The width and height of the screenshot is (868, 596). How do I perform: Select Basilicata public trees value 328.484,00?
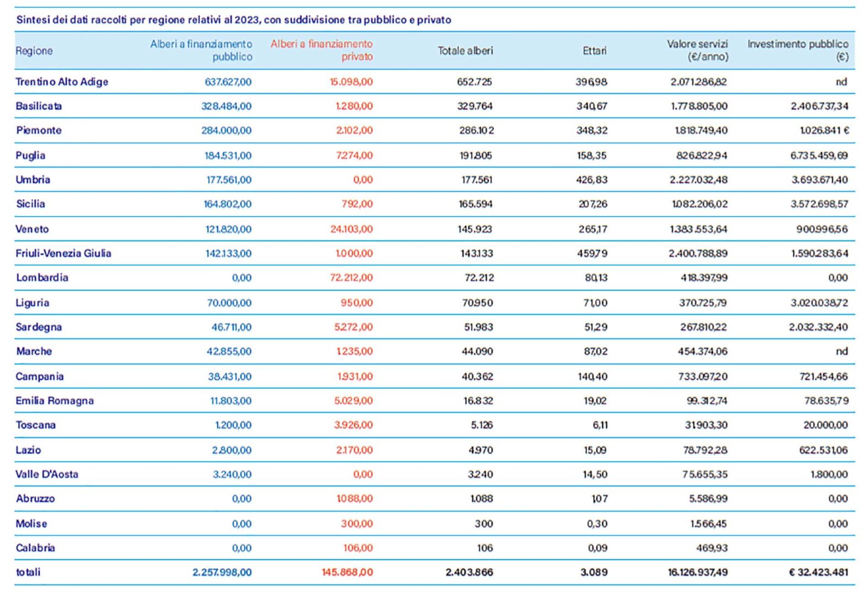point(226,106)
